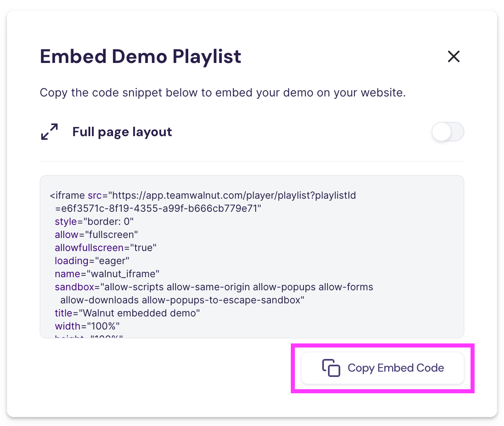Select the Embed Demo Playlist dialog title
Screen dimensions: 504x426
point(140,56)
